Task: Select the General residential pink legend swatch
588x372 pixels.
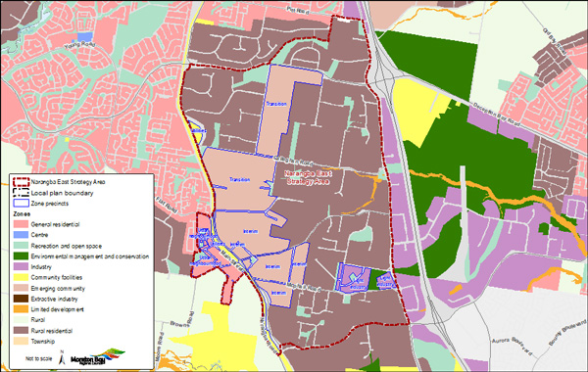Action: [21, 224]
